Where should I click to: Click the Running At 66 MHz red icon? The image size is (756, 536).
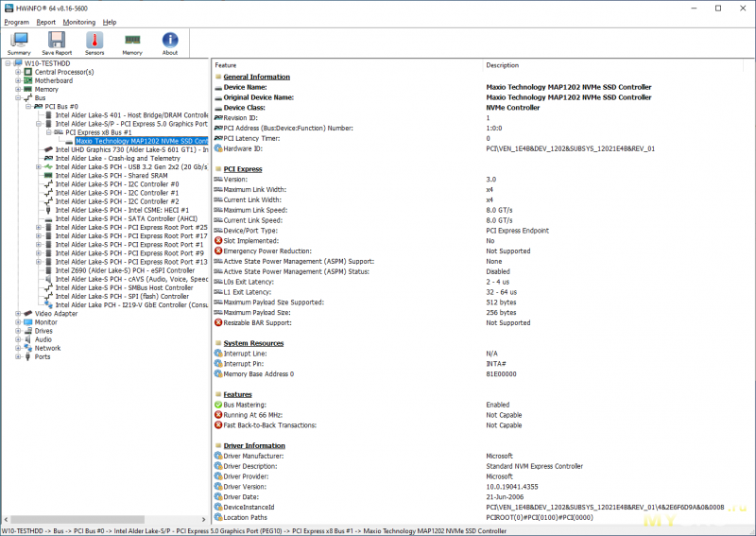(x=218, y=415)
